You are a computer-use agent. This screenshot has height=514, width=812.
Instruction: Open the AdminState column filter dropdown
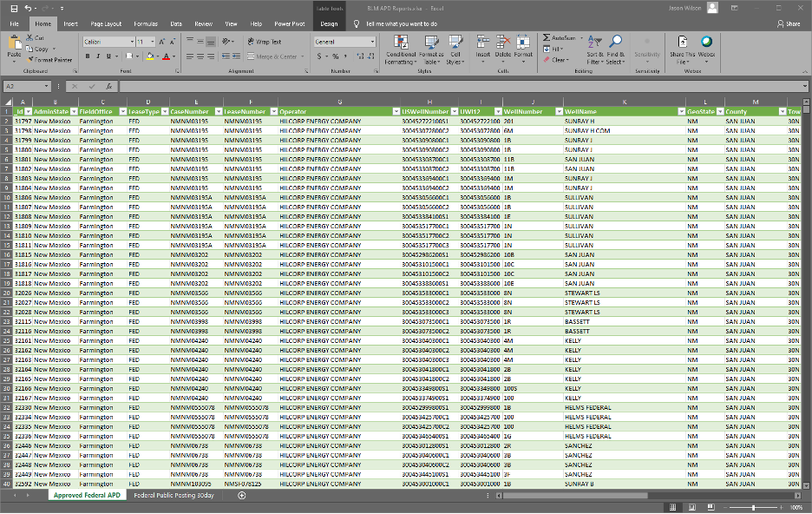tap(74, 111)
